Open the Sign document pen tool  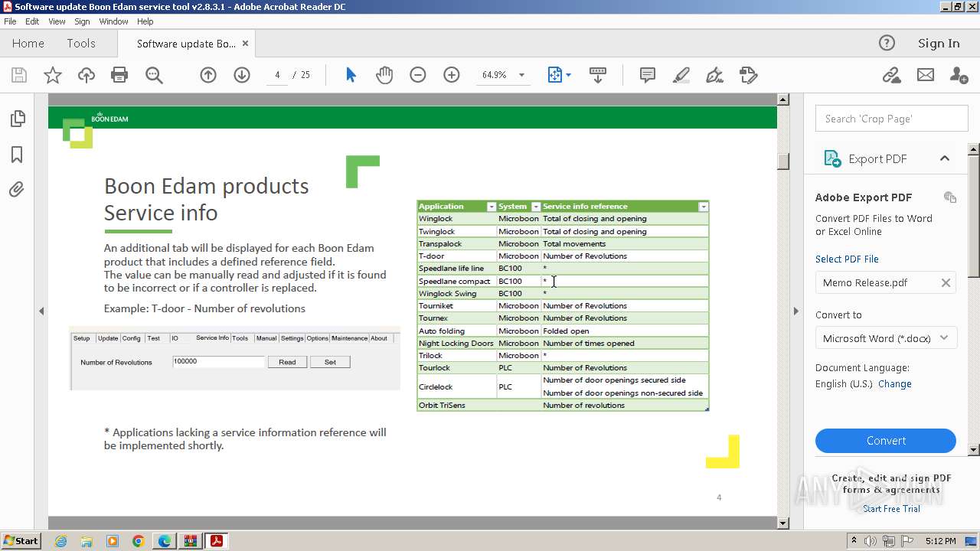[x=714, y=75]
